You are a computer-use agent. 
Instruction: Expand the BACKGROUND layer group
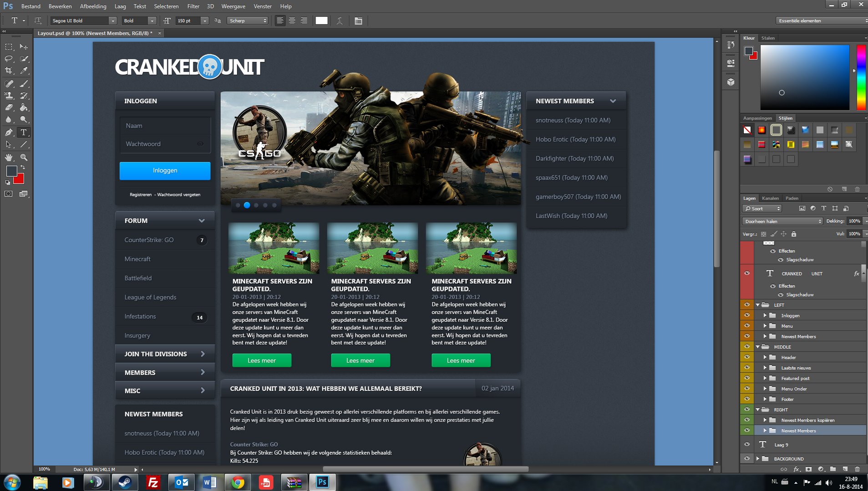click(x=758, y=459)
